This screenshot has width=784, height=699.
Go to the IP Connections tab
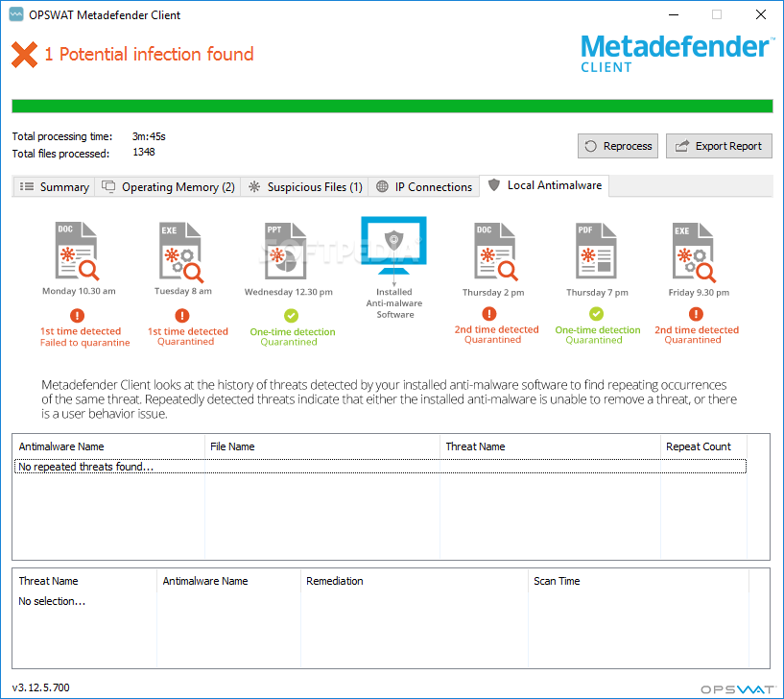coord(424,187)
